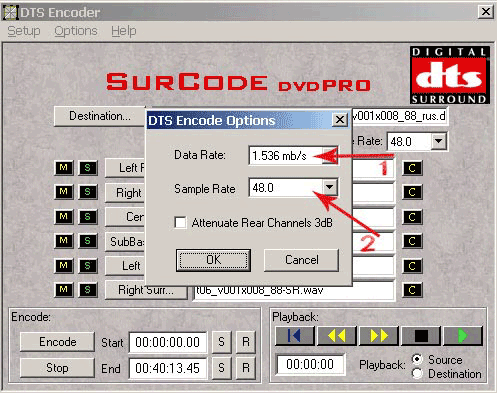Click the yellow fast forward button
Viewport: 497px width, 393px height.
(379, 336)
